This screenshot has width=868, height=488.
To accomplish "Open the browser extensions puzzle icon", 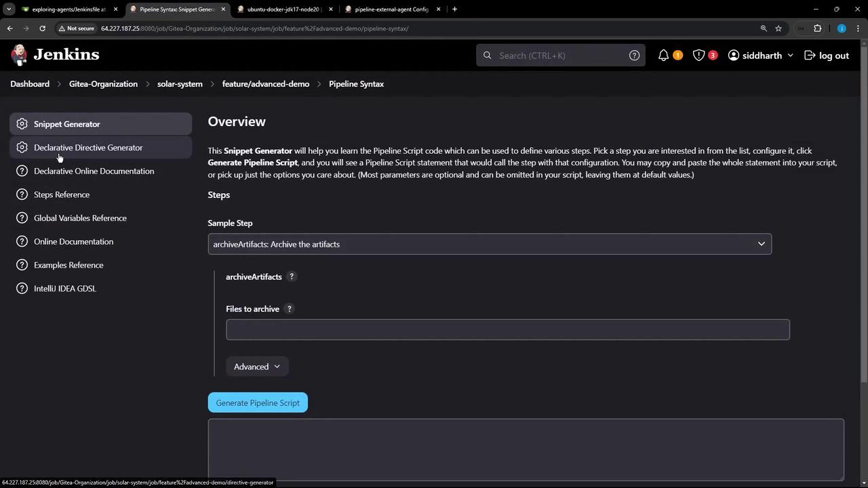I will [817, 28].
